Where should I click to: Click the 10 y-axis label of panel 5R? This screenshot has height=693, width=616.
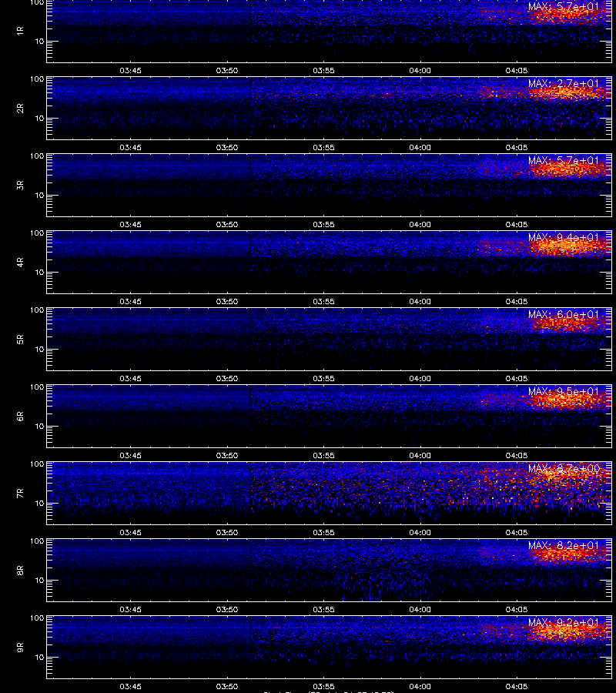point(39,349)
